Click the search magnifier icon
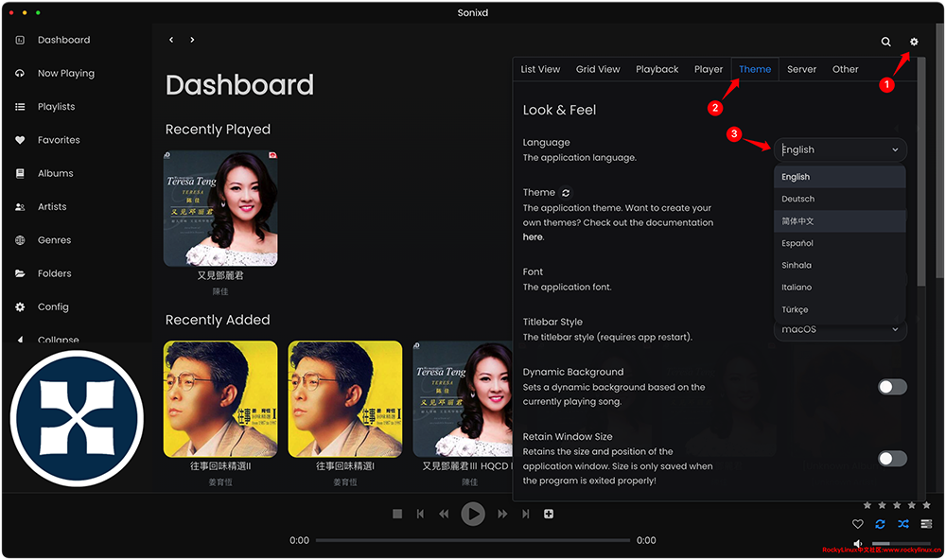Viewport: 946px width, 560px height. click(x=885, y=42)
